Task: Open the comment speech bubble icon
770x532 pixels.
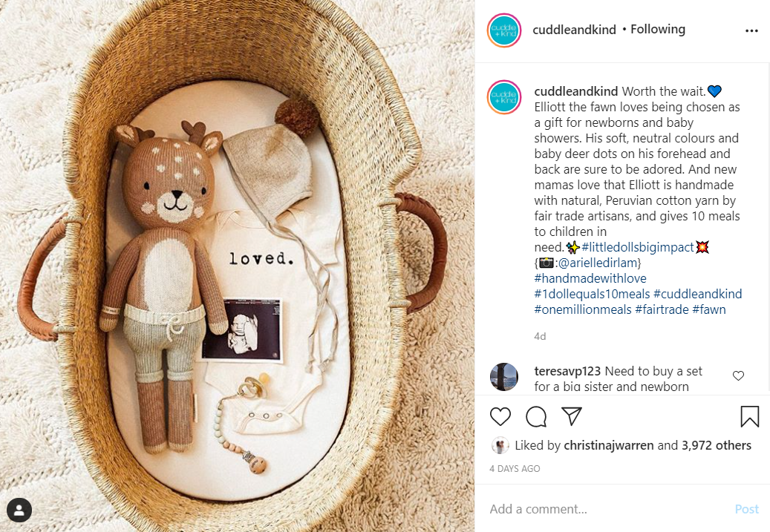Action: pos(536,417)
